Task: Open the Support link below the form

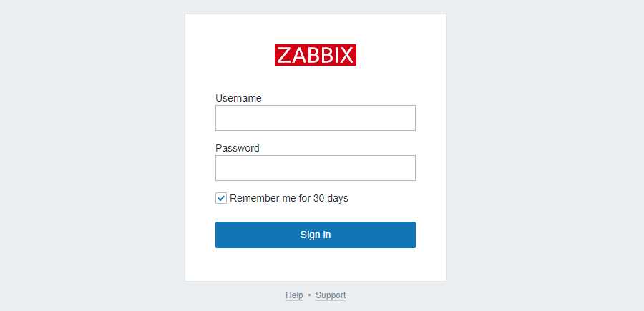Action: (x=331, y=295)
